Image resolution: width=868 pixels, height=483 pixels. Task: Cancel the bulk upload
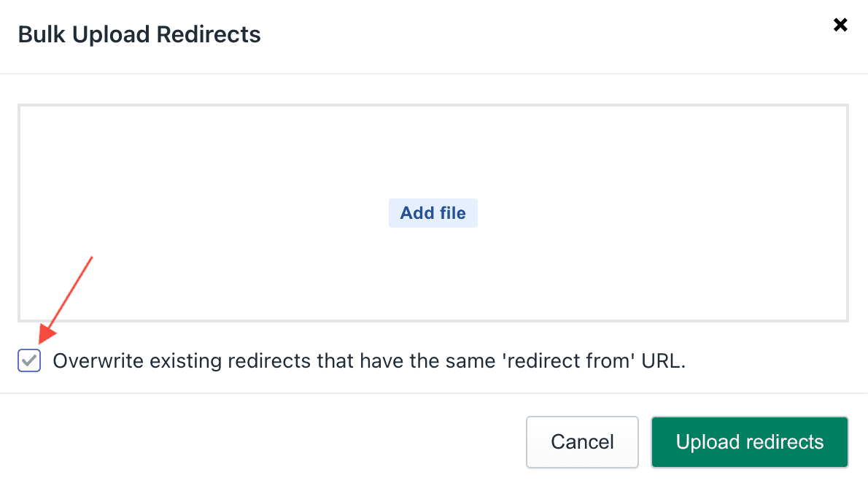click(x=582, y=442)
